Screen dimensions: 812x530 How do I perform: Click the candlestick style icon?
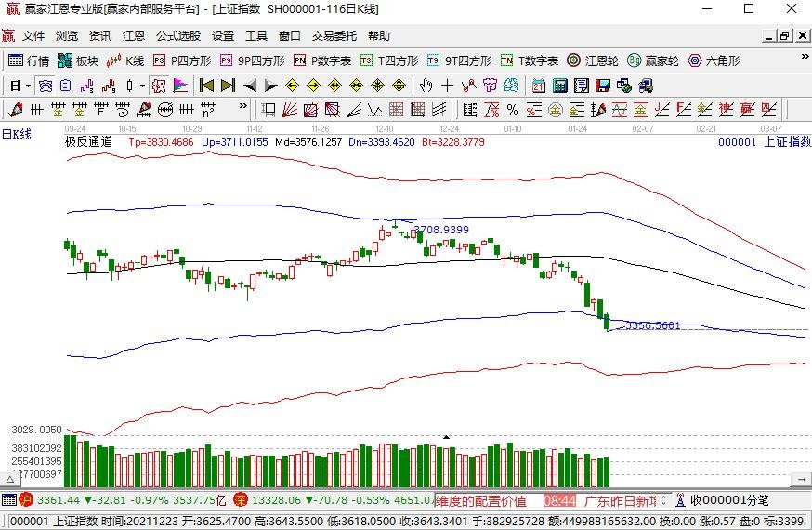(129, 86)
